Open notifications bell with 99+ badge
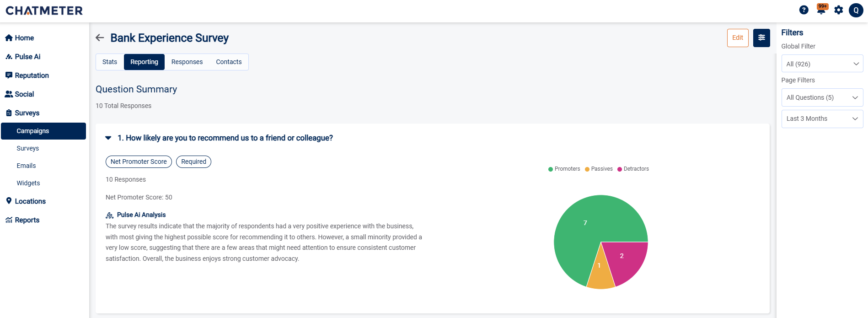This screenshot has width=868, height=318. click(822, 10)
